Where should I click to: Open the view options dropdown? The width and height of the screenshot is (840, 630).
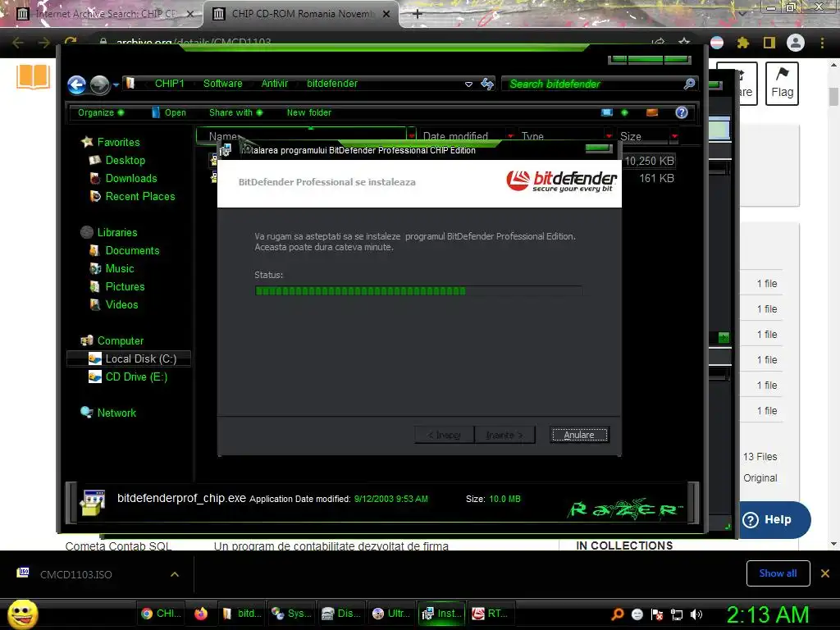pyautogui.click(x=624, y=112)
